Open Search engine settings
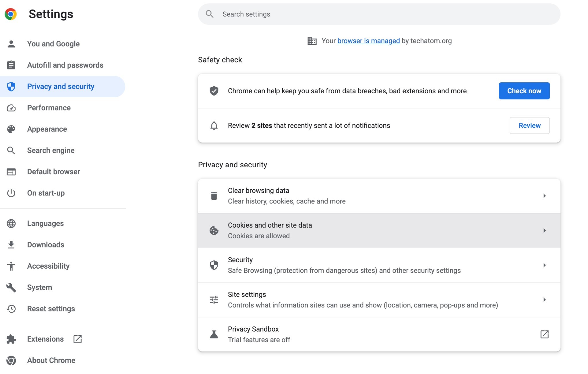The height and width of the screenshot is (374, 588). click(x=63, y=150)
